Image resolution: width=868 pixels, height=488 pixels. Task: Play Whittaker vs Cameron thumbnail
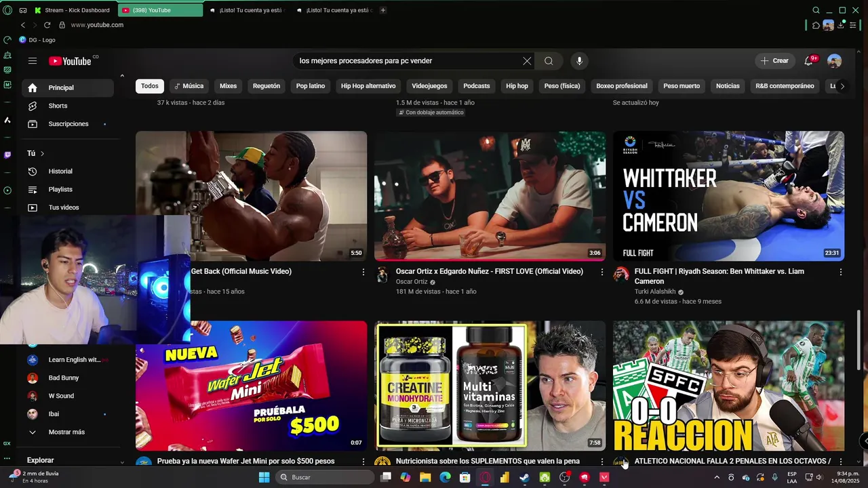[729, 196]
